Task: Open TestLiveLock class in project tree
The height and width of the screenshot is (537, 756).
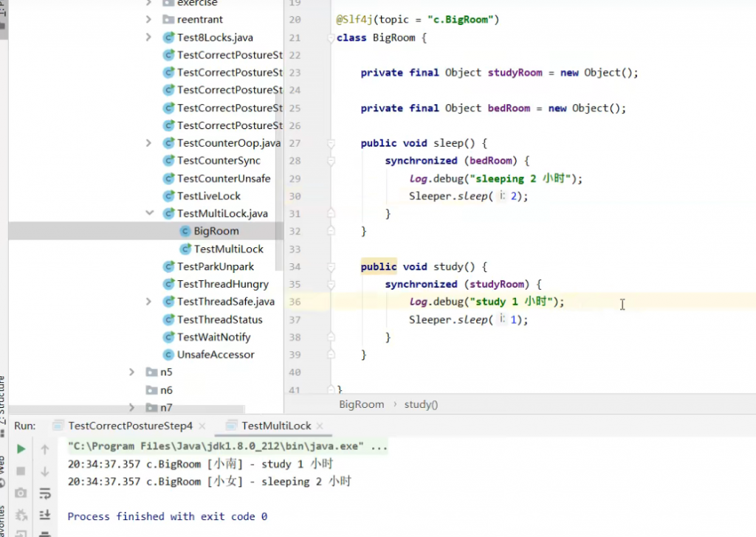Action: point(208,195)
